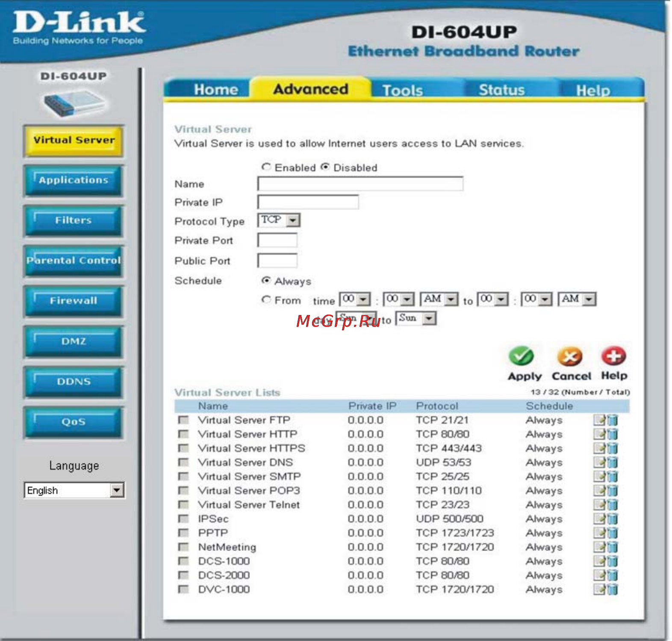Open the DDNS sidebar page
Screen dimensions: 672x641
(74, 382)
